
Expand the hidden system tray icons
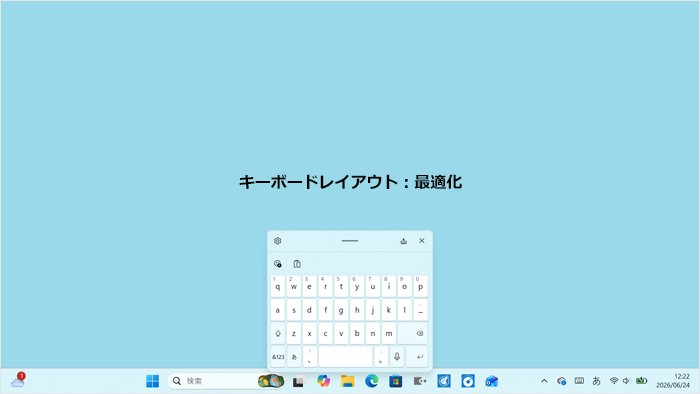tap(544, 381)
